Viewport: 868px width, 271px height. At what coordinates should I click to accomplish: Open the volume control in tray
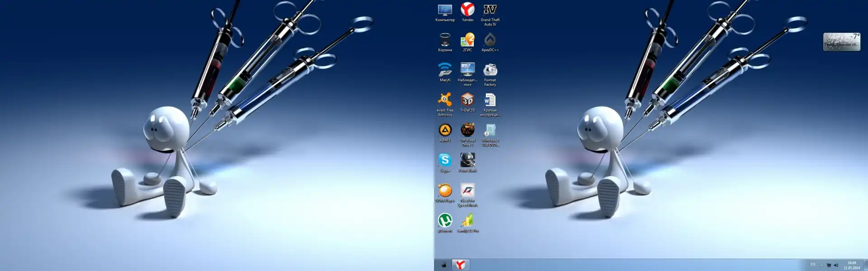coord(835,266)
